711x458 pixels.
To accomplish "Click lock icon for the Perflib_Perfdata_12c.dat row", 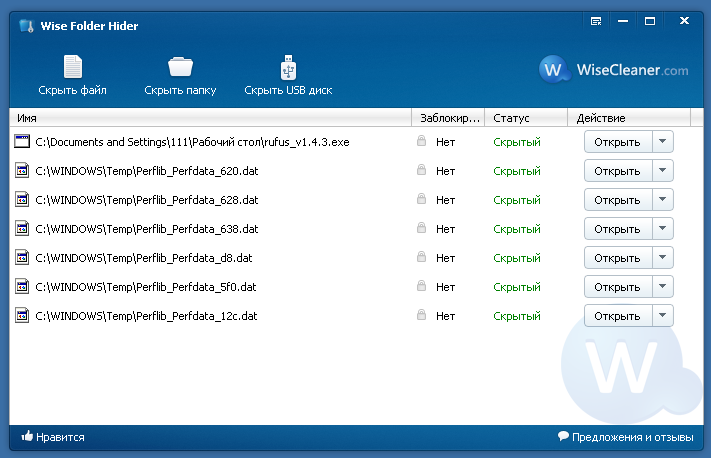I will [421, 315].
